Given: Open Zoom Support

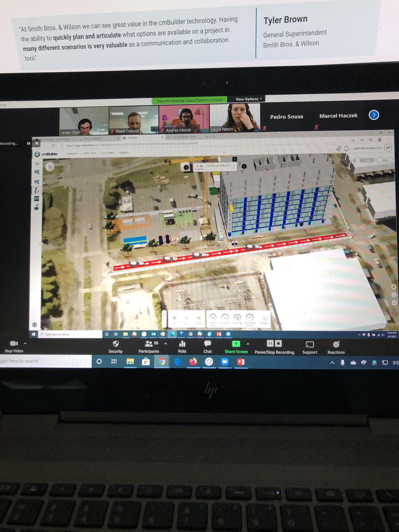Looking at the screenshot, I should click(x=310, y=347).
